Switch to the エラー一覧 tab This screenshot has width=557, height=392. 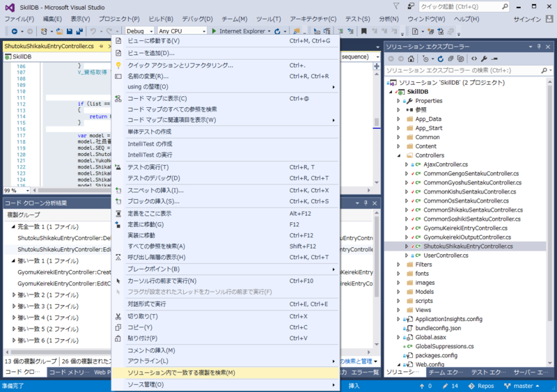[x=365, y=372]
